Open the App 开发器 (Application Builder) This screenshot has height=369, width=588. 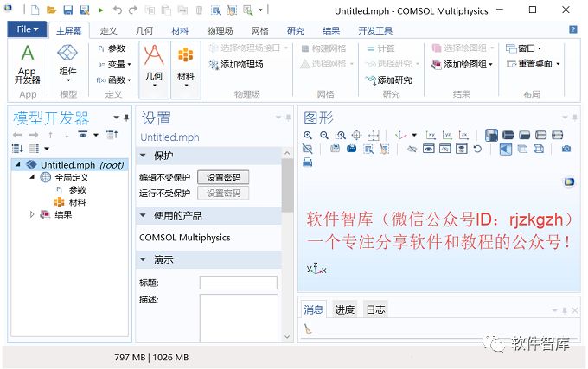pos(28,64)
